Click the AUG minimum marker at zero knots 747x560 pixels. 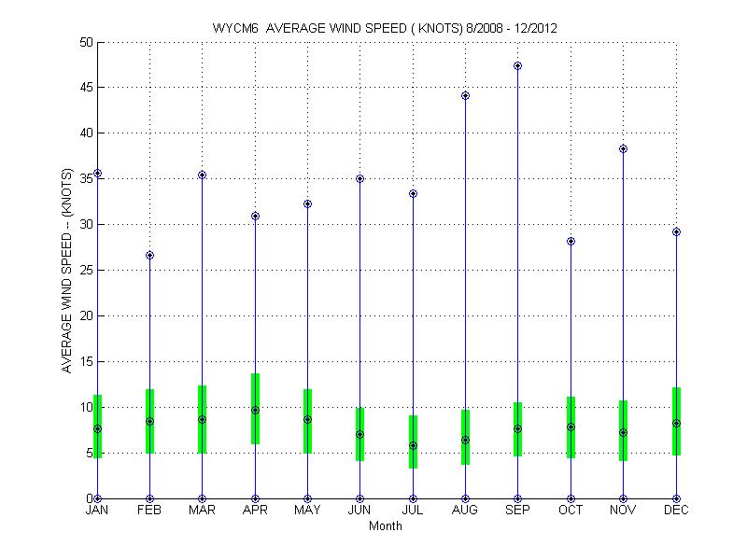pyautogui.click(x=465, y=498)
